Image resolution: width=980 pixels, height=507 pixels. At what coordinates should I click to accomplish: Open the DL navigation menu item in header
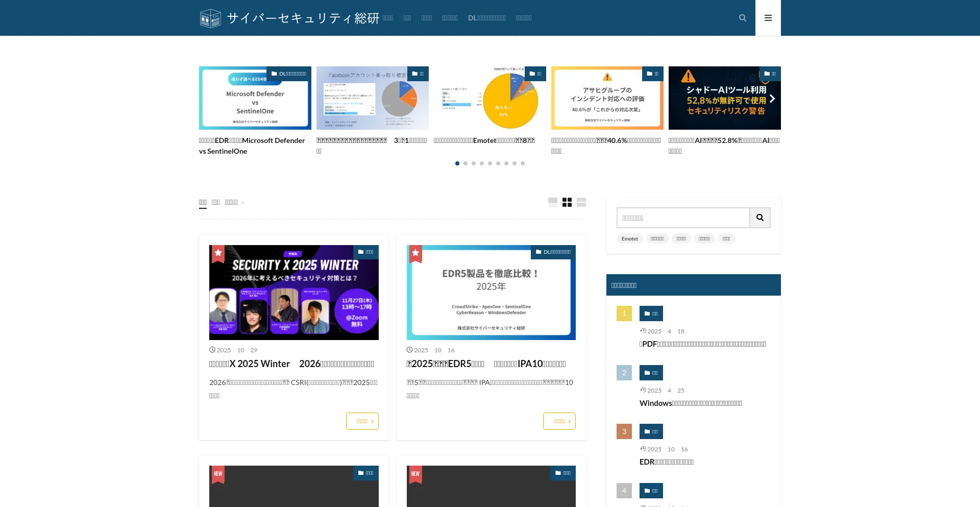[486, 18]
